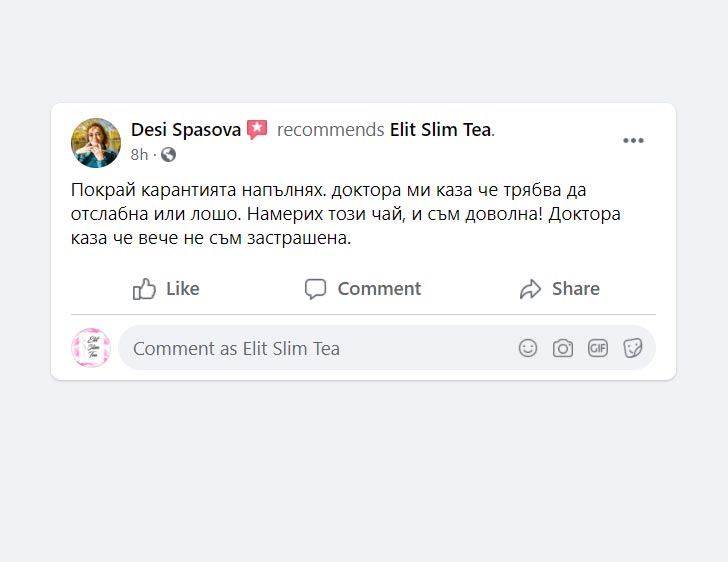Click the Elit Slim Tea commenter avatar
The height and width of the screenshot is (562, 728).
pos(91,348)
